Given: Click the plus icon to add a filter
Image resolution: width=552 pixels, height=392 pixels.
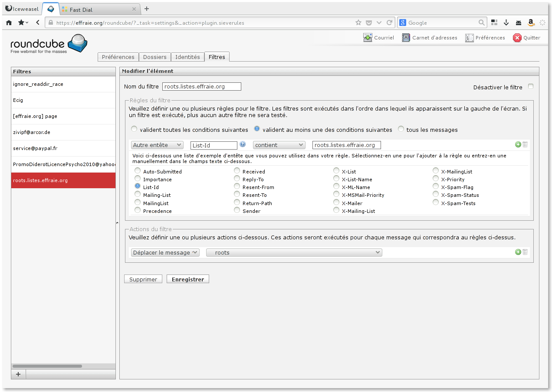Looking at the screenshot, I should [x=18, y=374].
